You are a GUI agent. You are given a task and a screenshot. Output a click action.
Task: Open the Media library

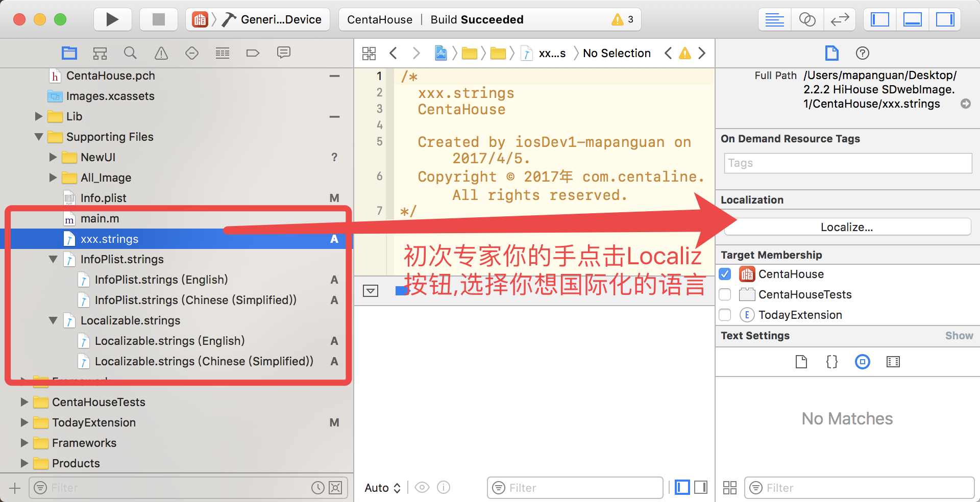pyautogui.click(x=893, y=362)
